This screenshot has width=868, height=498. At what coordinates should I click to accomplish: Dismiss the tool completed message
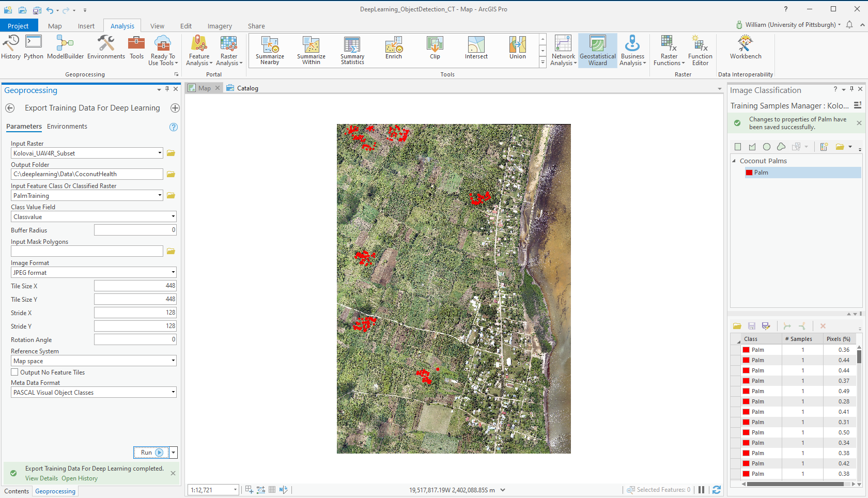click(173, 473)
